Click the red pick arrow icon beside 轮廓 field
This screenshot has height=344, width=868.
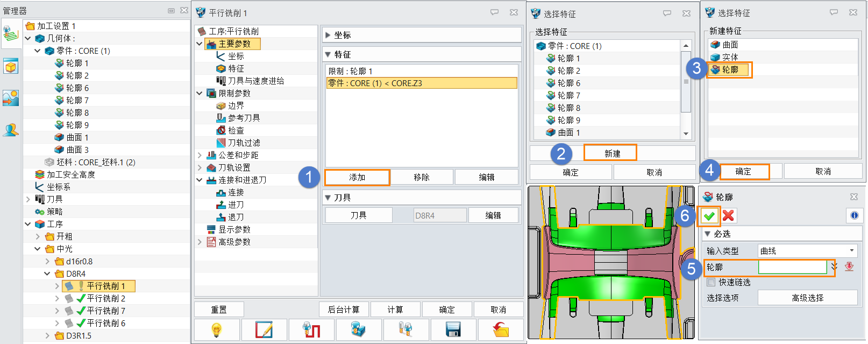[849, 266]
